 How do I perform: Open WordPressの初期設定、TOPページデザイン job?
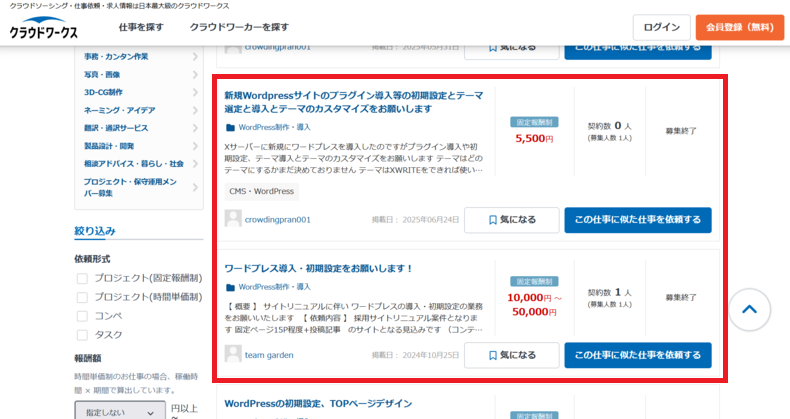coord(318,403)
